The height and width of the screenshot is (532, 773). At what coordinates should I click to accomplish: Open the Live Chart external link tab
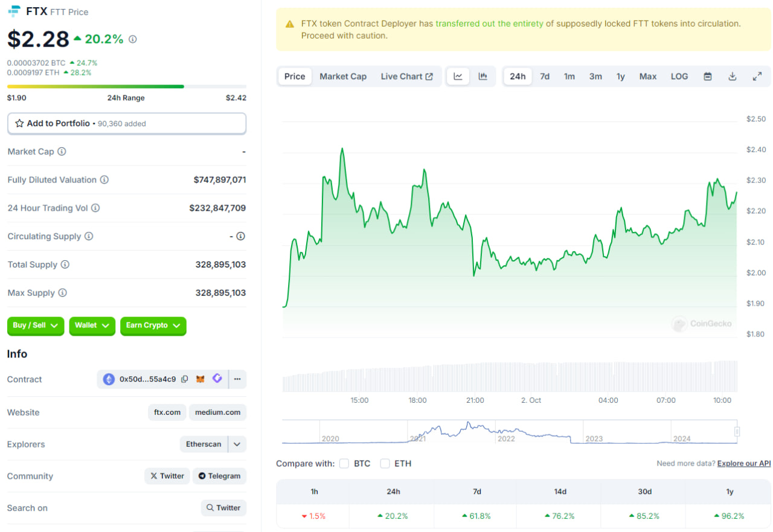click(406, 77)
